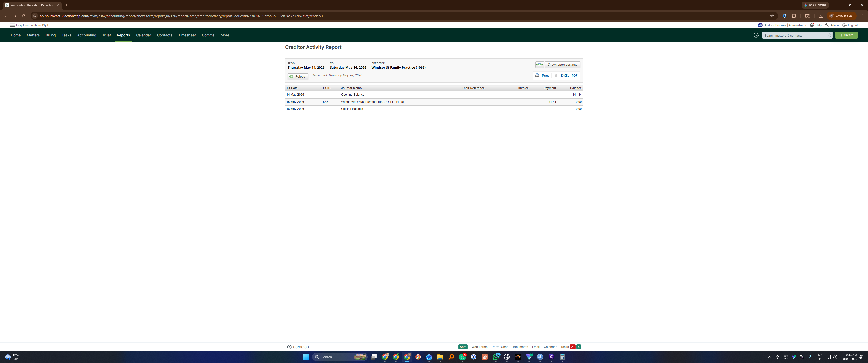Click the Reload report button

tap(298, 76)
